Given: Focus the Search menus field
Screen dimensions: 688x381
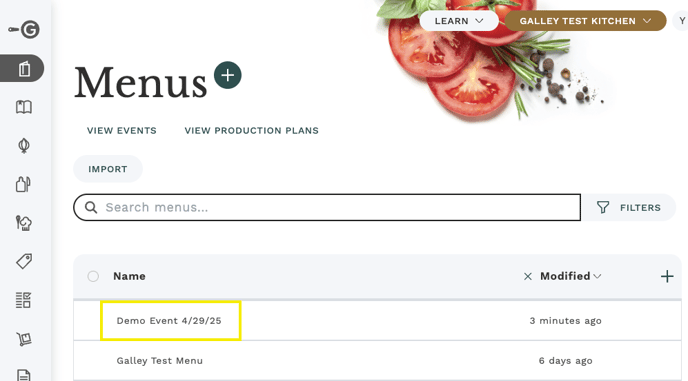Looking at the screenshot, I should pyautogui.click(x=327, y=207).
